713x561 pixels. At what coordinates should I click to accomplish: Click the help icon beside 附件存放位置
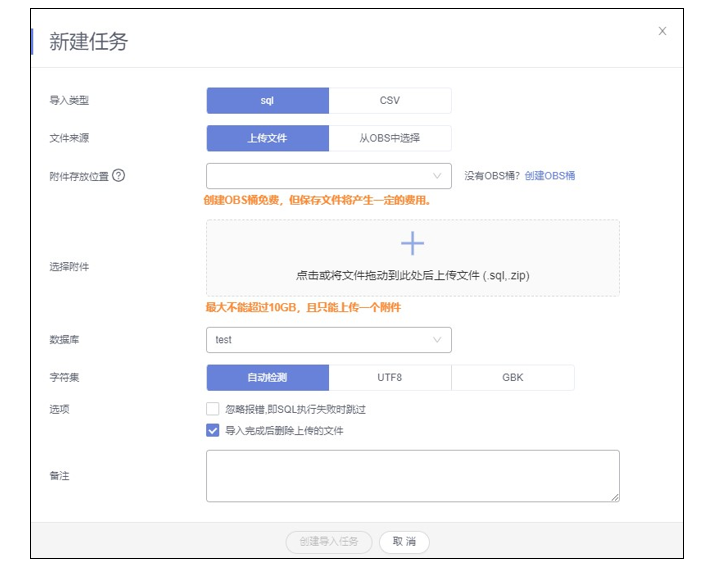coord(119,176)
